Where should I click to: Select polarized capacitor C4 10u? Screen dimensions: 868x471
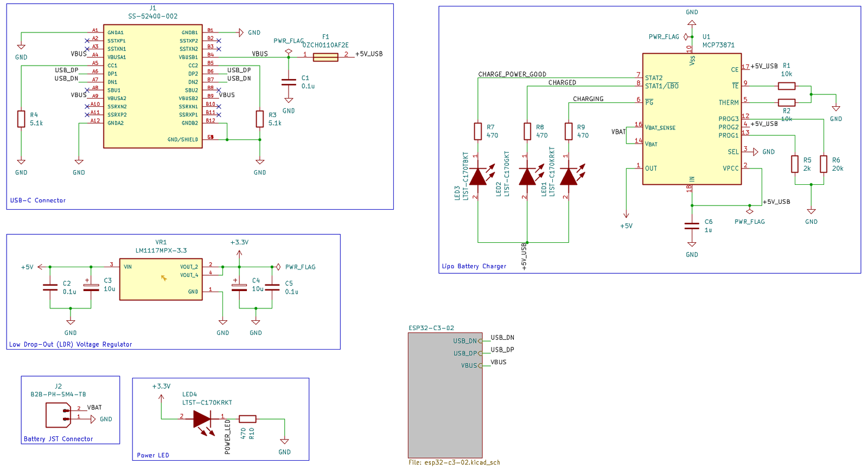239,287
